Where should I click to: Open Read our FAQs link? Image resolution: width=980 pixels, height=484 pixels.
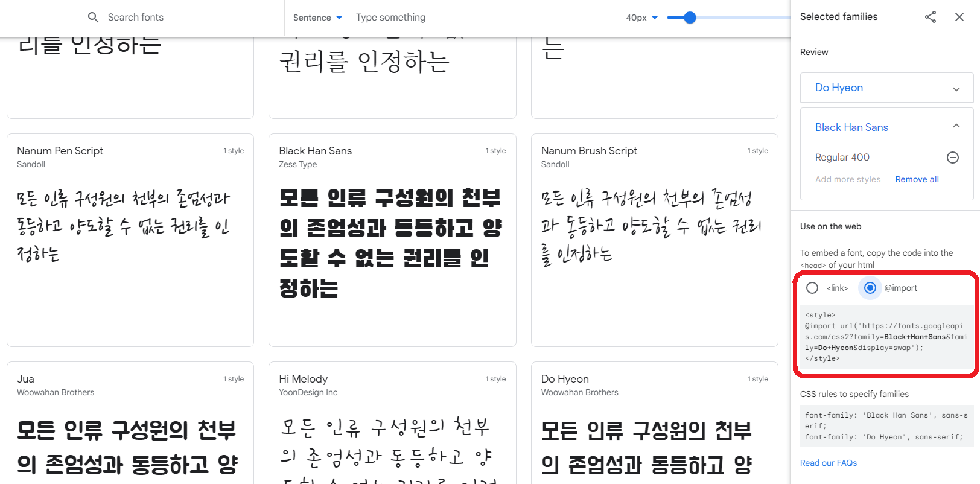click(829, 463)
